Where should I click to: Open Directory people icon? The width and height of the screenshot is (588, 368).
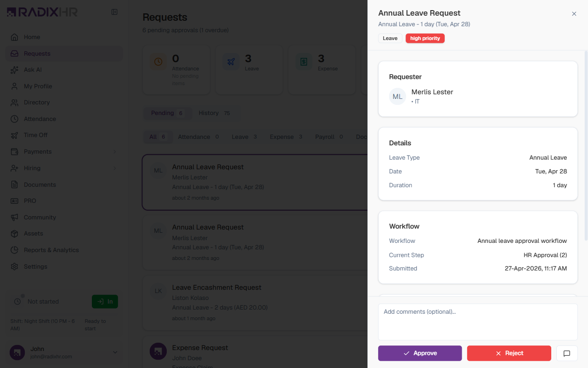coord(15,103)
